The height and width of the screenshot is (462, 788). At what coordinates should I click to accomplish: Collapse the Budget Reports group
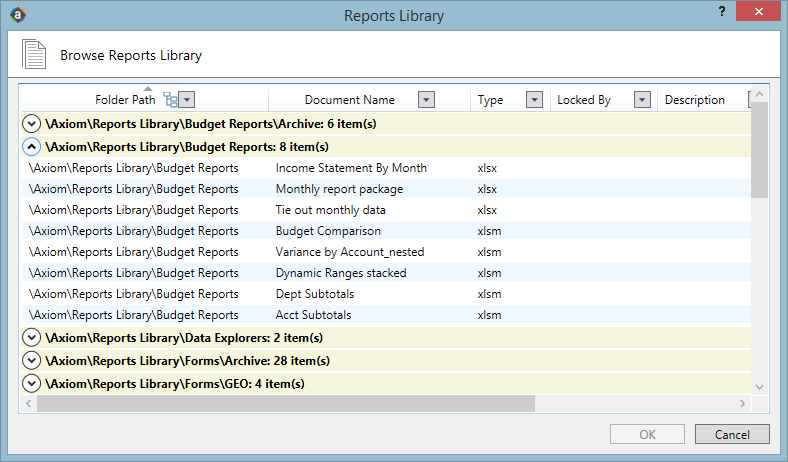(x=31, y=147)
